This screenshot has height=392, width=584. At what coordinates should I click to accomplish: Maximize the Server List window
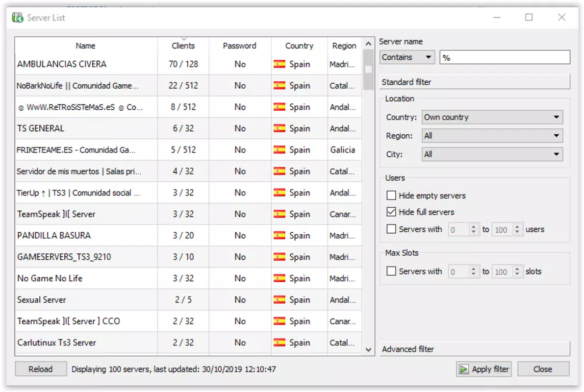pyautogui.click(x=529, y=17)
